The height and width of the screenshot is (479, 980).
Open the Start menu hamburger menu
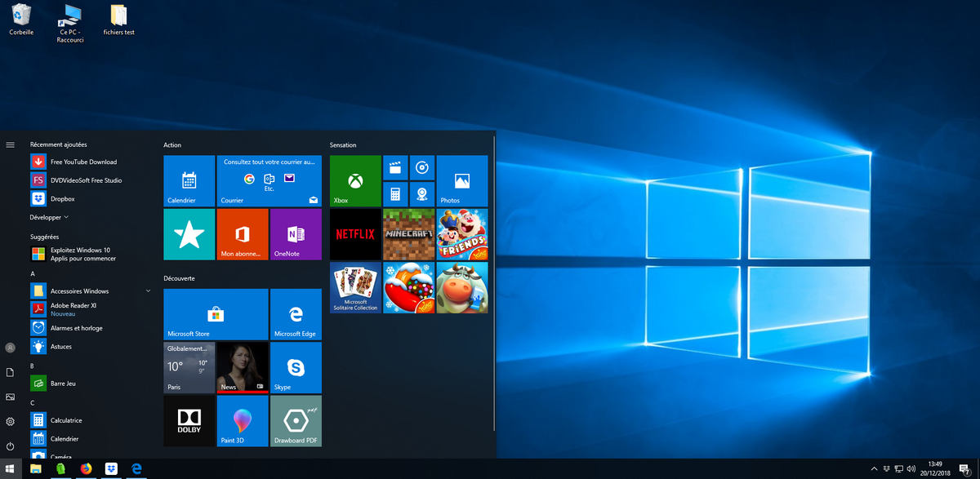11,144
